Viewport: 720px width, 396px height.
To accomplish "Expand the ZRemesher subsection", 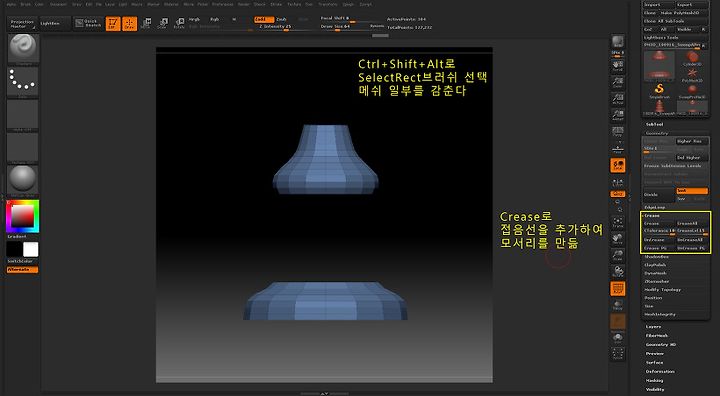I will [657, 282].
